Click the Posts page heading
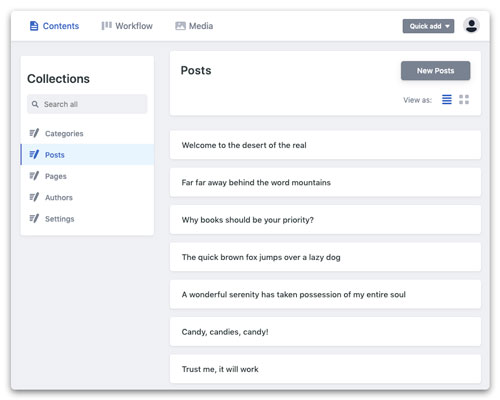 pos(196,70)
